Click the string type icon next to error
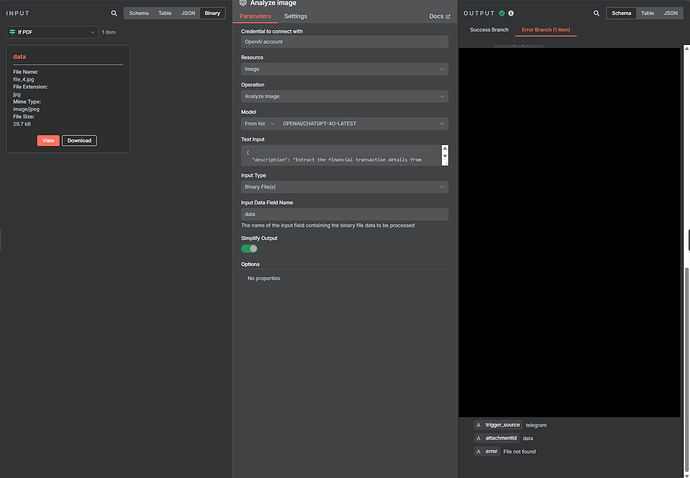Image resolution: width=690 pixels, height=478 pixels. click(478, 452)
